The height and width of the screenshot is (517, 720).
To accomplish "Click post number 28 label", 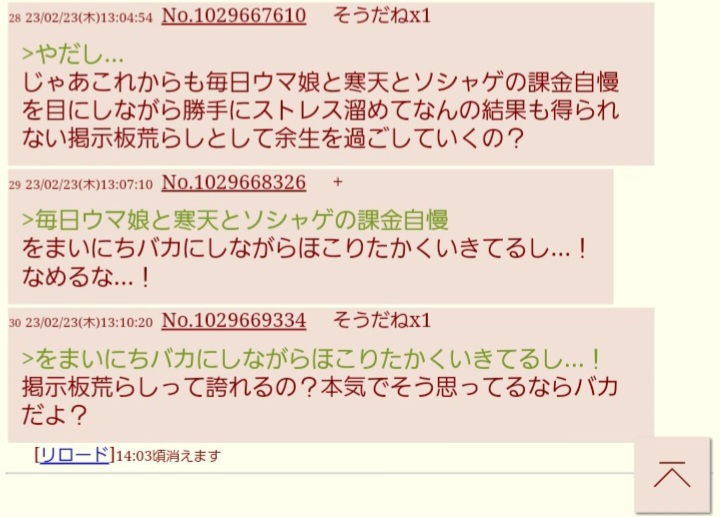I will coord(15,18).
